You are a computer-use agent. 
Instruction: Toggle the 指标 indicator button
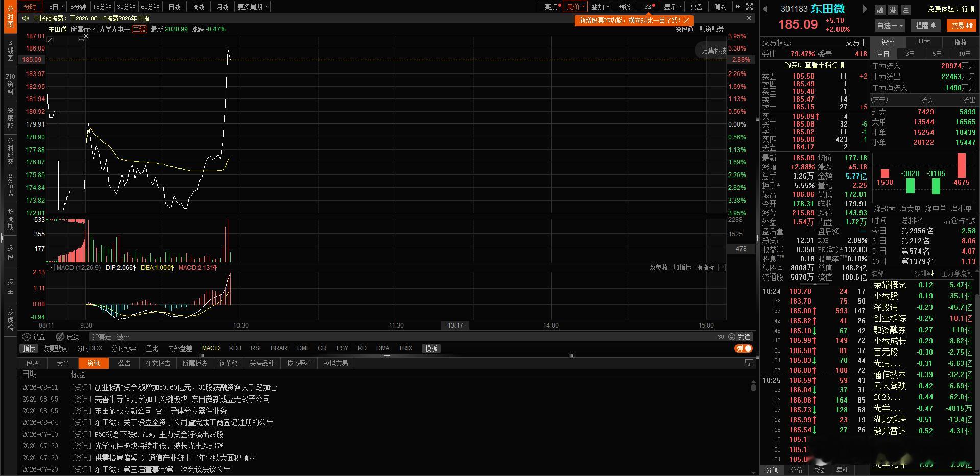click(29, 348)
